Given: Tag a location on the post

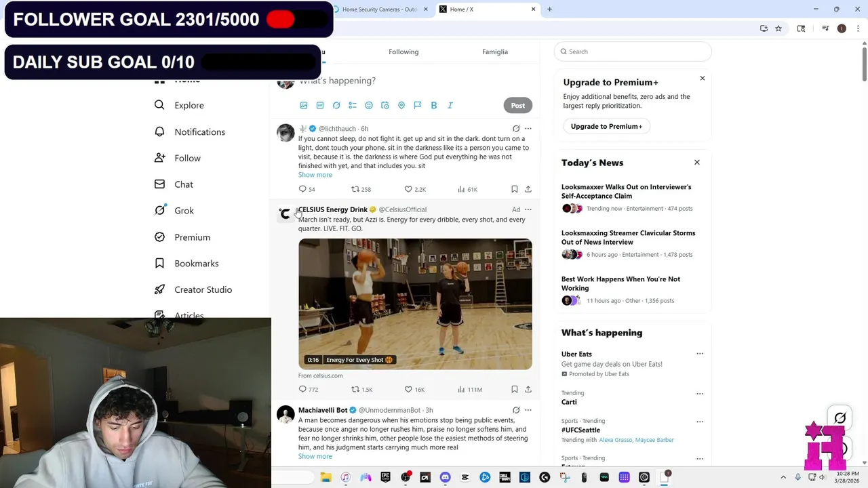Looking at the screenshot, I should pos(401,105).
